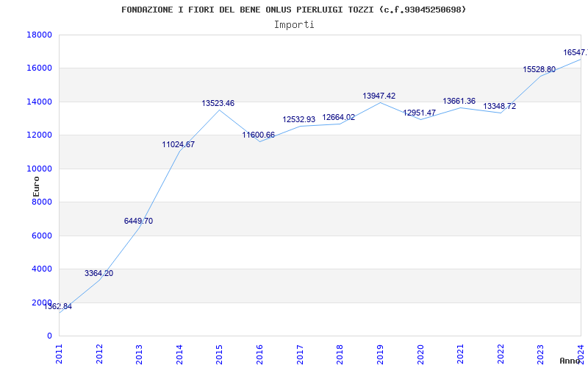Select the 1362.84 data label
The width and height of the screenshot is (588, 368).
(58, 306)
